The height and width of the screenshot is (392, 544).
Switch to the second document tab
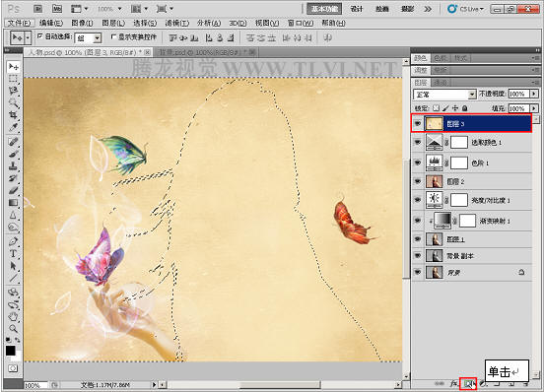(205, 52)
